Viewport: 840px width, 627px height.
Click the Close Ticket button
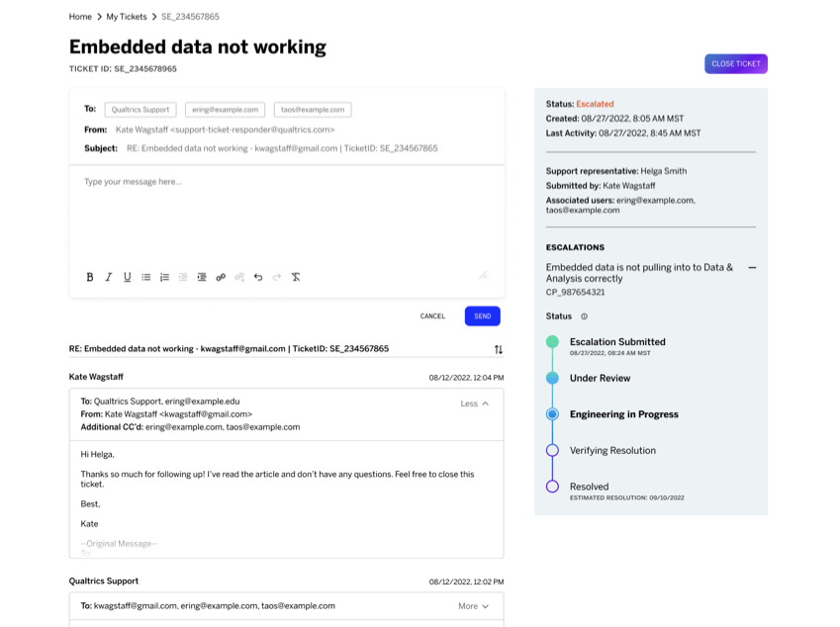735,63
